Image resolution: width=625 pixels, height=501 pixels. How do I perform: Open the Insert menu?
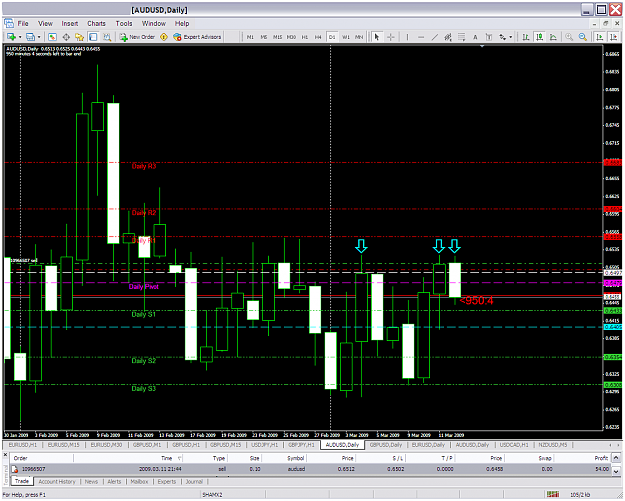pos(70,24)
